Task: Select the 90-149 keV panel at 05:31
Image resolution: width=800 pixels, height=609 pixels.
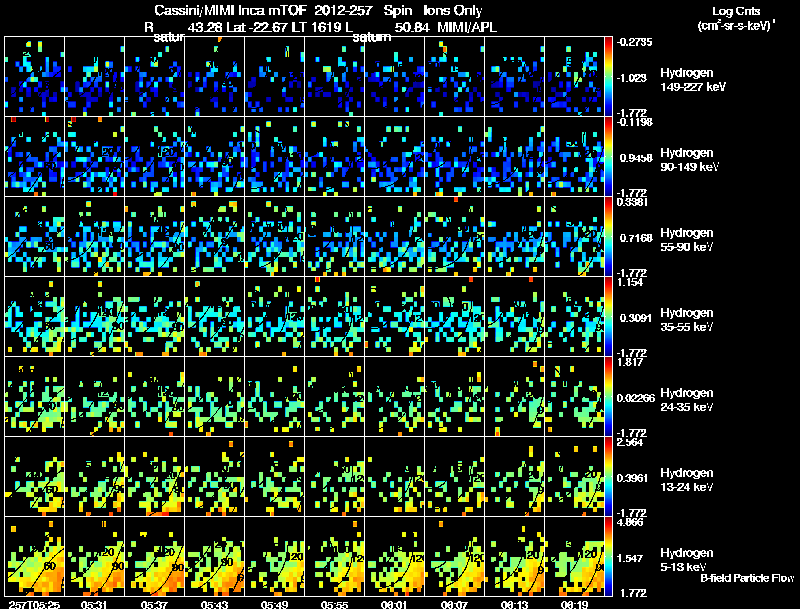Action: (94, 157)
